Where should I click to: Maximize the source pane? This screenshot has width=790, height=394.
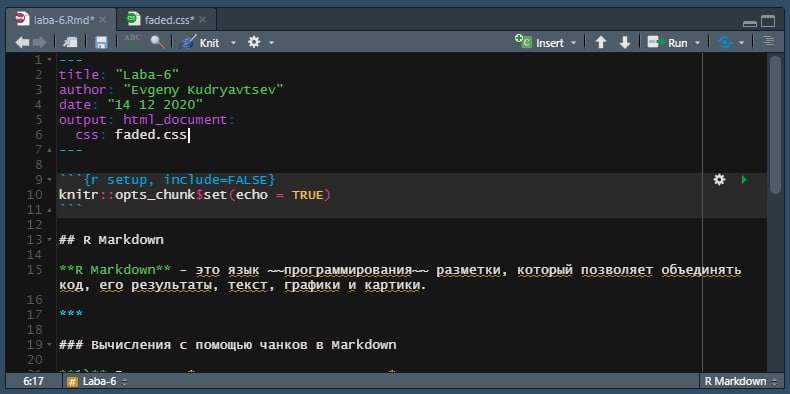tap(768, 21)
